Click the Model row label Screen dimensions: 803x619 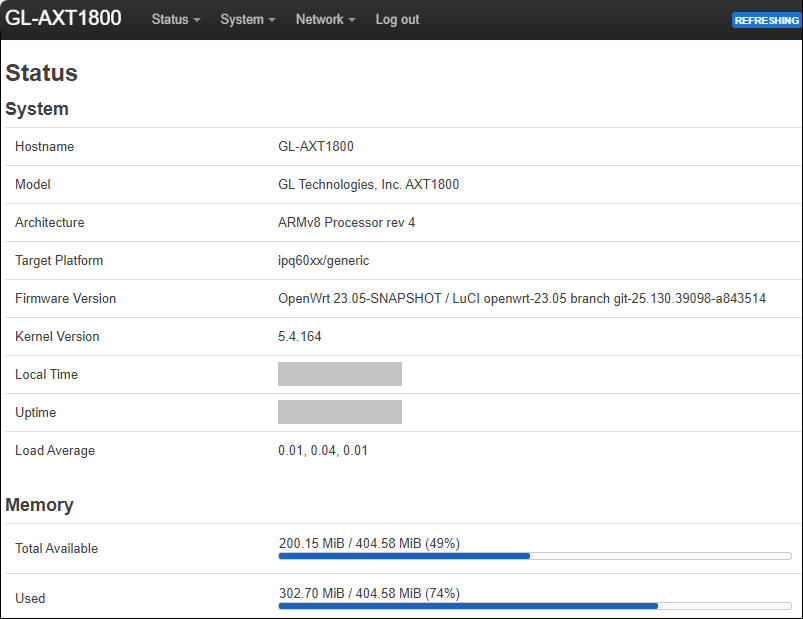coord(33,184)
